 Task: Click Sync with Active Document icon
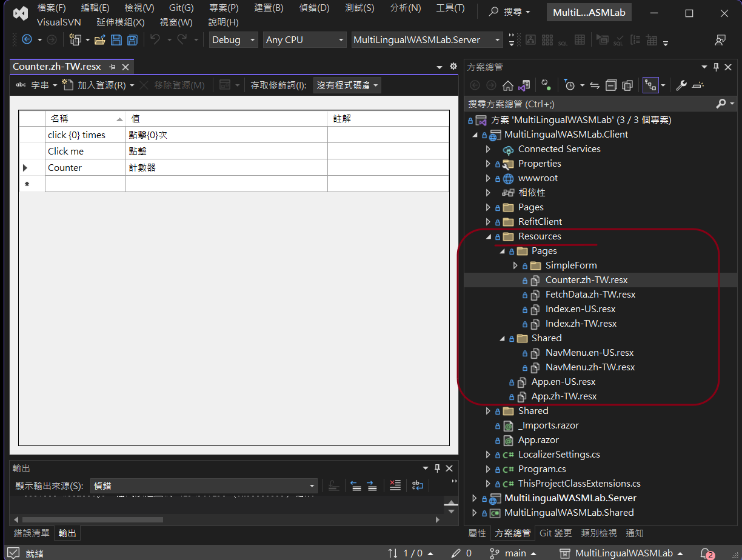coord(595,85)
